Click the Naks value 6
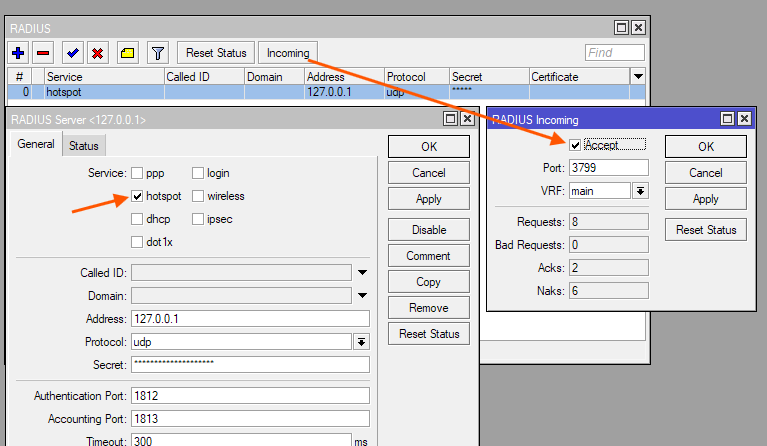This screenshot has width=767, height=446. click(609, 290)
